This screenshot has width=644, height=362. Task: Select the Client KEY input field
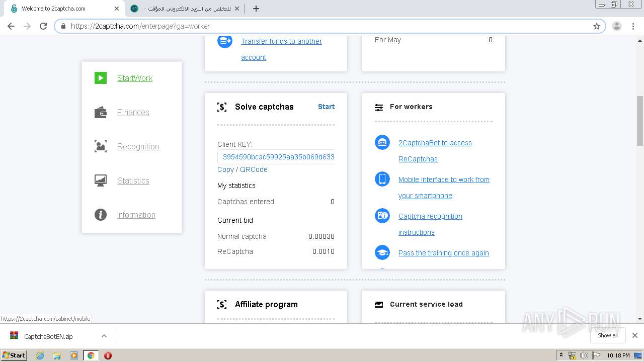tap(276, 157)
